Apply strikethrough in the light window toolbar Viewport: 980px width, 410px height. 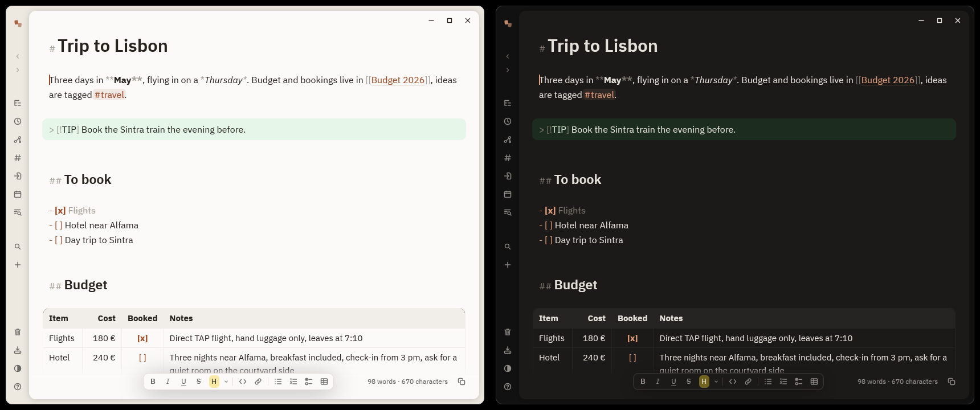(199, 382)
